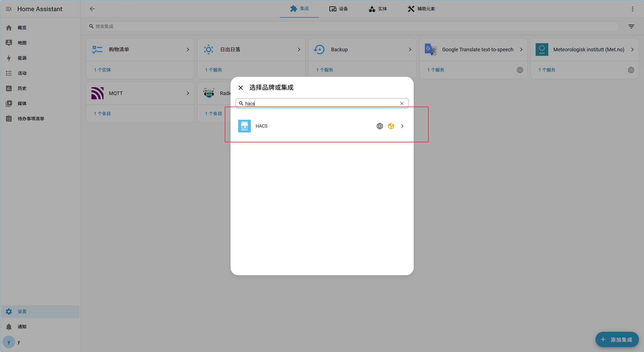644x352 pixels.
Task: Switch to the 辅助元素 tab
Action: point(421,9)
